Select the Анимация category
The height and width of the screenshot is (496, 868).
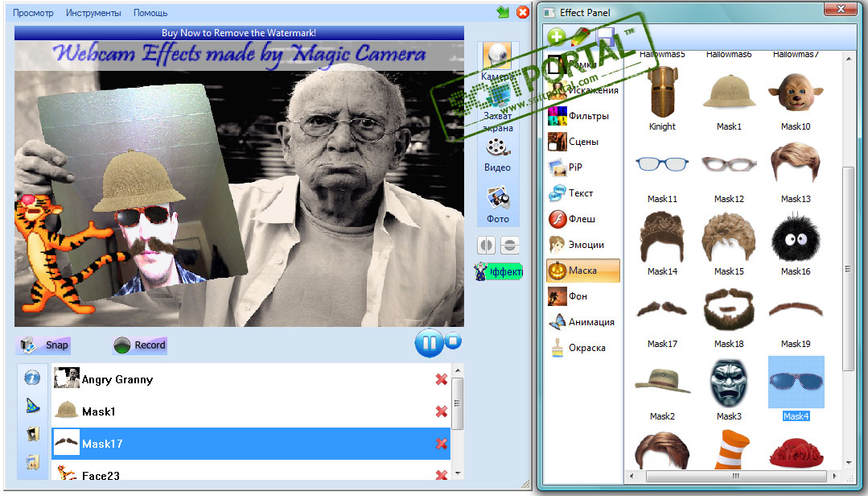pyautogui.click(x=583, y=322)
